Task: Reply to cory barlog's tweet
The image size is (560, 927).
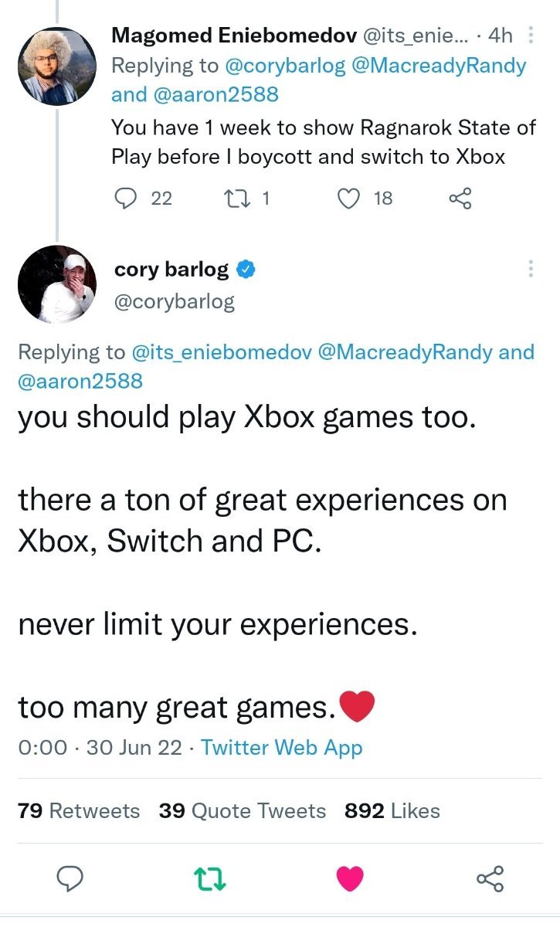Action: 71,878
